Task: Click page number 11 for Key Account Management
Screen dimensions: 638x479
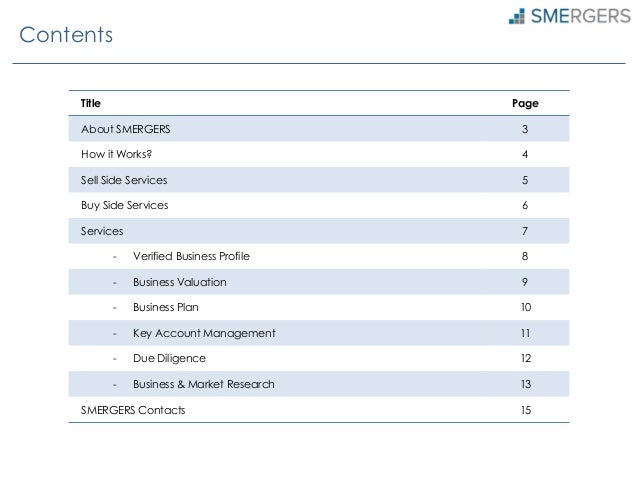Action: [x=525, y=333]
